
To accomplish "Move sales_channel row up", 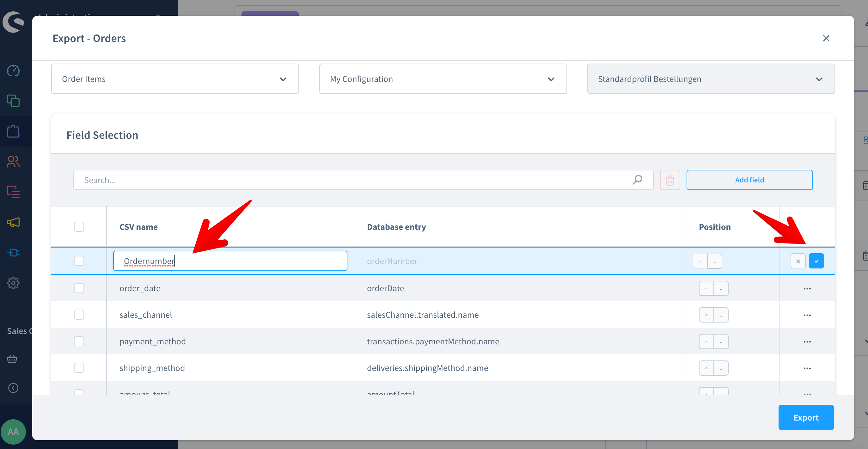I will (x=706, y=315).
